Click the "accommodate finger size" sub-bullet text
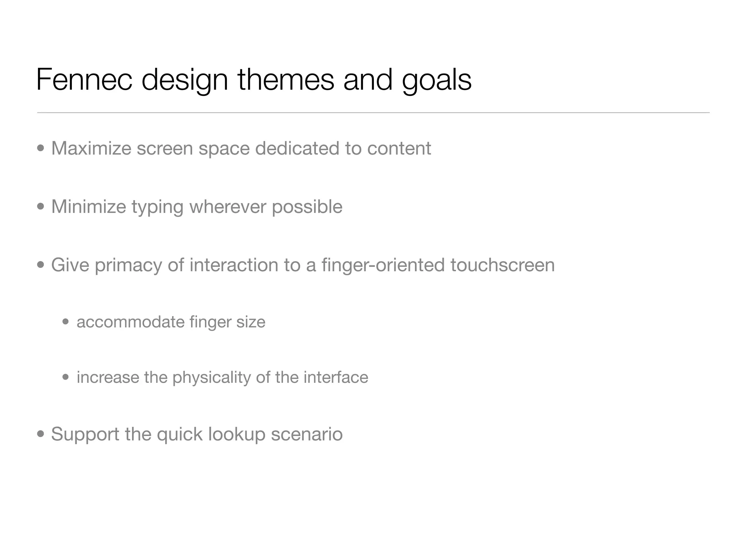This screenshot has height=560, width=747. (x=171, y=322)
